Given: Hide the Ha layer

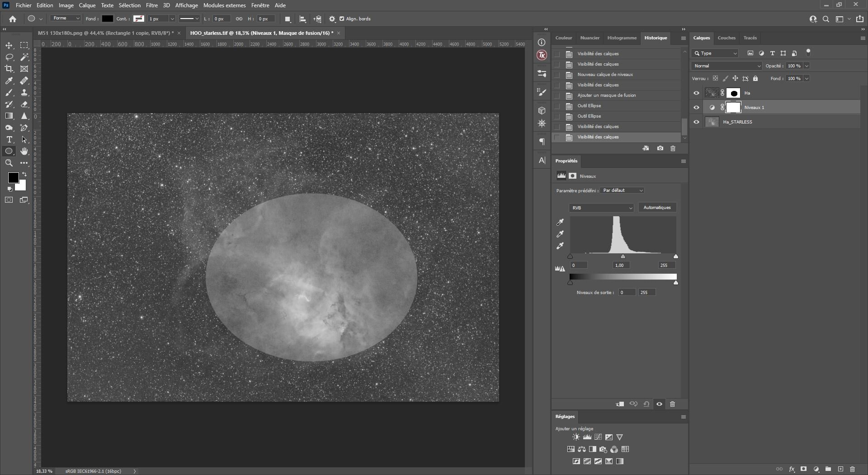Looking at the screenshot, I should [696, 93].
